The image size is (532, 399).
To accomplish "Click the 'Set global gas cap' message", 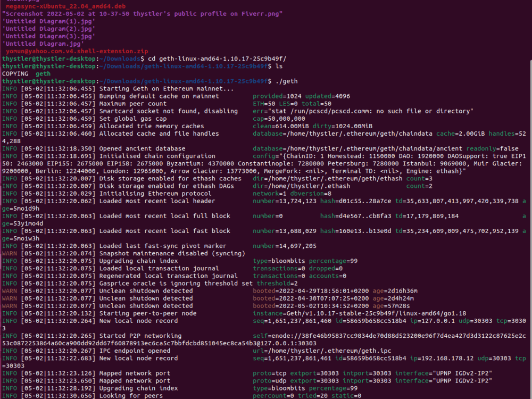I will tap(132, 119).
